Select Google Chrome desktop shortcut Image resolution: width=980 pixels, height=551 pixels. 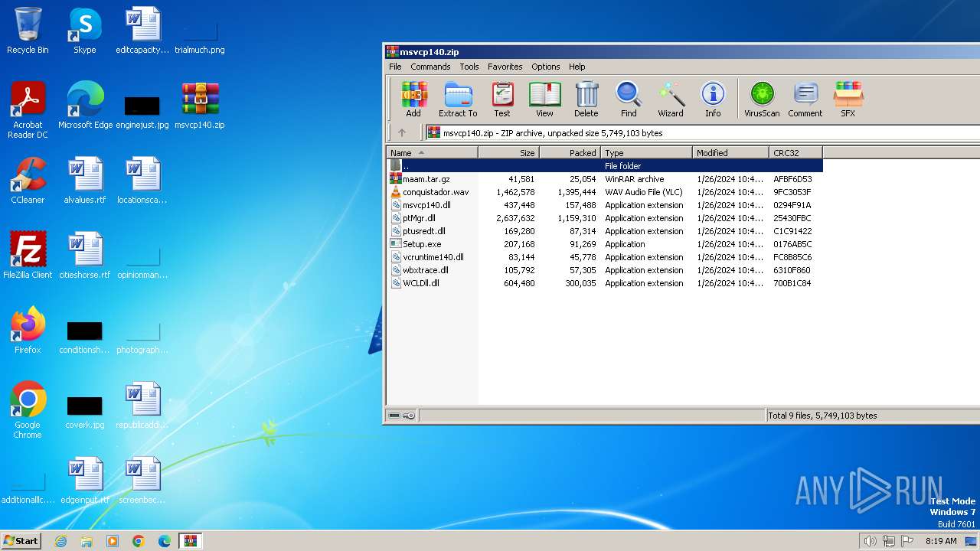pyautogui.click(x=28, y=410)
